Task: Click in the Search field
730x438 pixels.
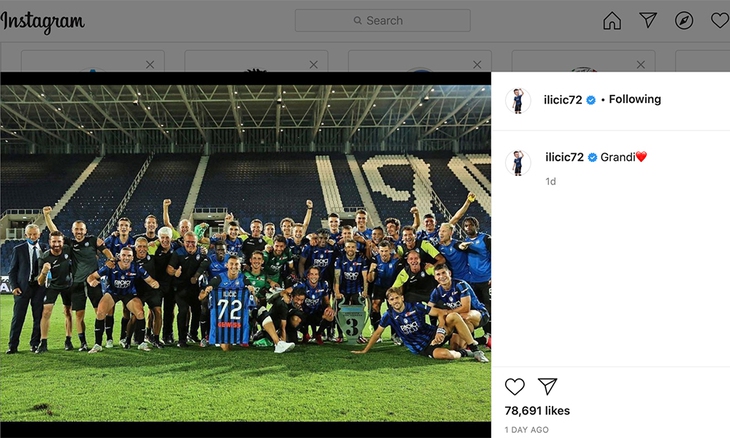Action: 383,20
